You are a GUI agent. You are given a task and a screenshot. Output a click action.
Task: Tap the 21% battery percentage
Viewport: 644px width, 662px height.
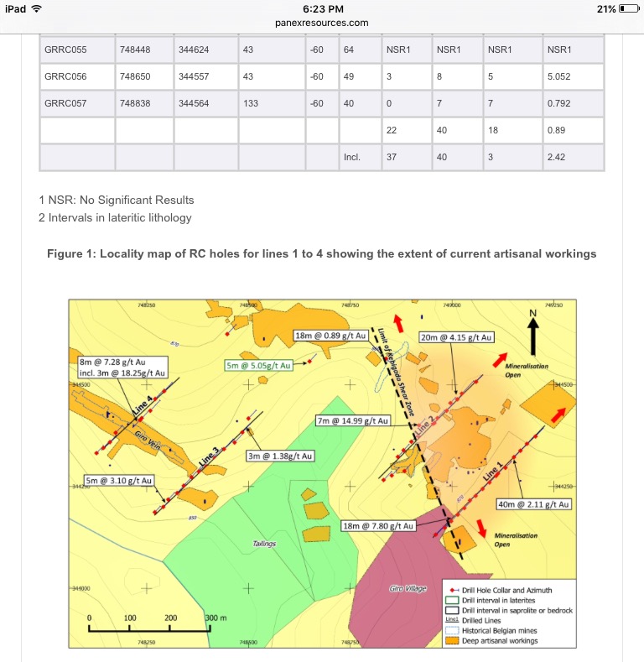606,9
